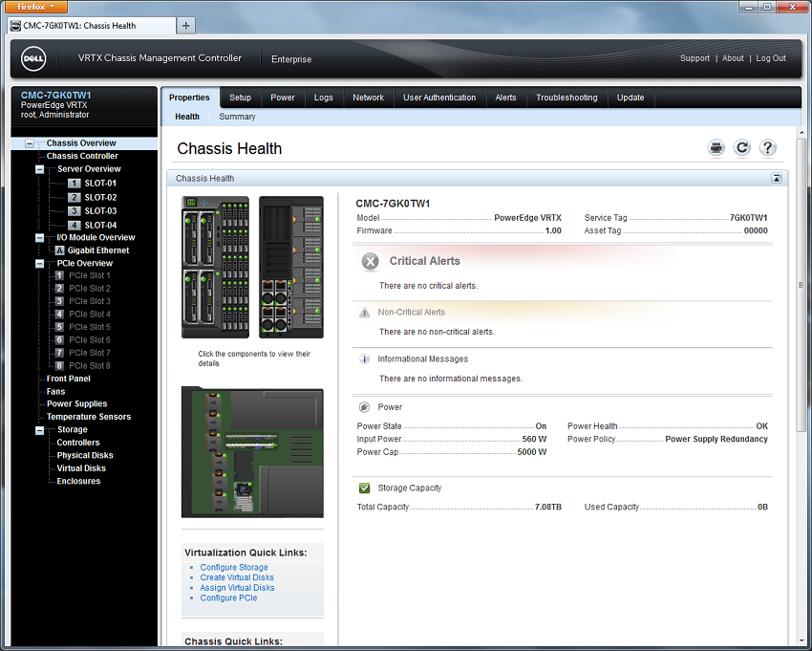
Task: Collapse the Chassis Overview tree node
Action: 30,141
